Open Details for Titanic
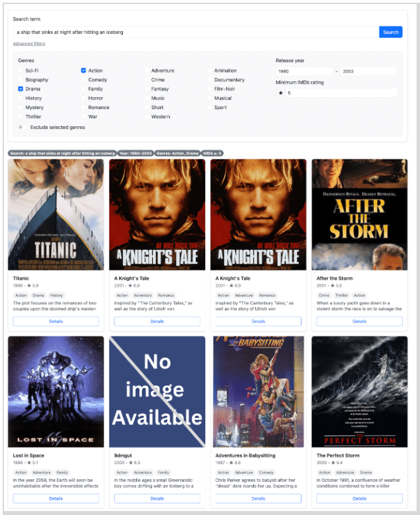The height and width of the screenshot is (515, 420). point(56,321)
